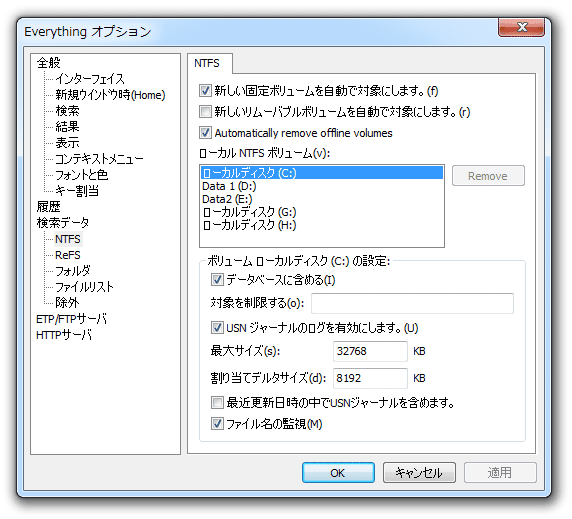Enable 新しいリムーバブルボリュームを自動で対象にします checkbox
Image resolution: width=572 pixels, height=519 pixels.
(x=205, y=111)
